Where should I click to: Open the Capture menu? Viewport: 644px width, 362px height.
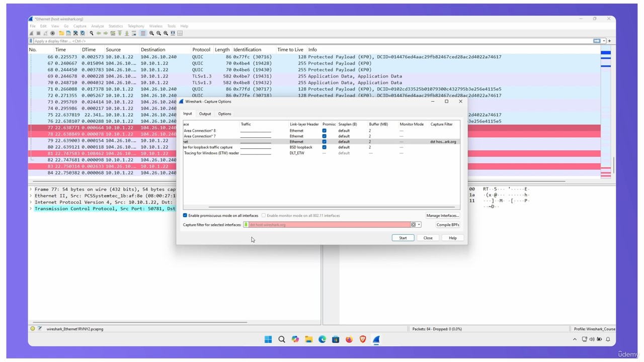[x=79, y=26]
